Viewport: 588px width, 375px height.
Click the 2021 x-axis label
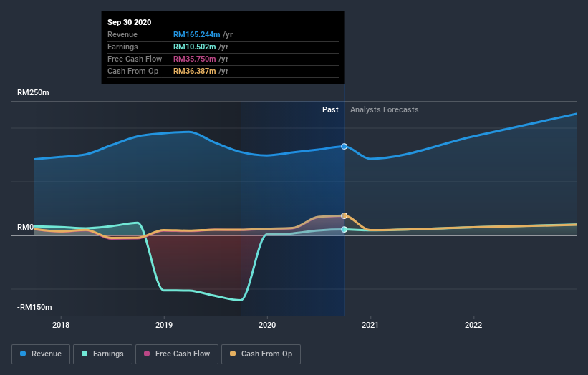[x=370, y=325]
